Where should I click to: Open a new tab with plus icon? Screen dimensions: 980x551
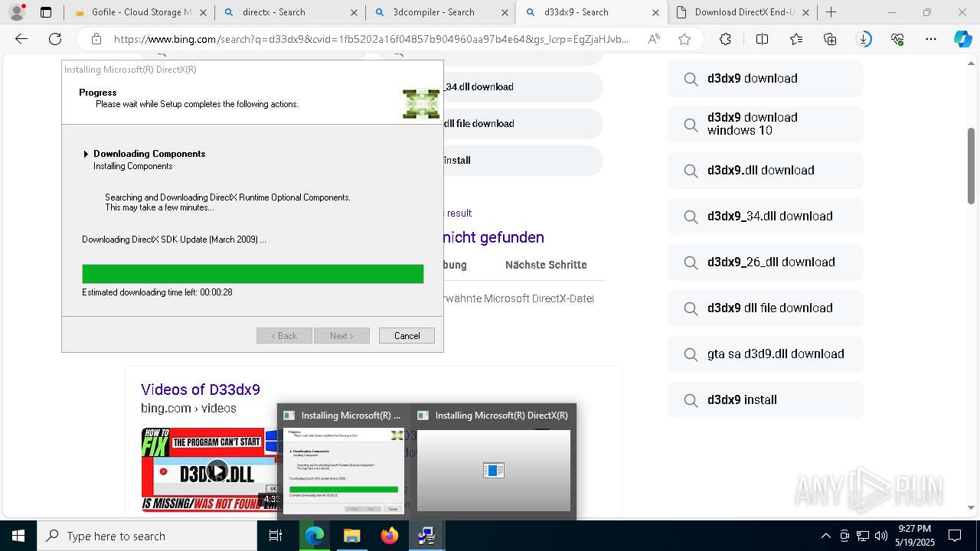[x=831, y=12]
